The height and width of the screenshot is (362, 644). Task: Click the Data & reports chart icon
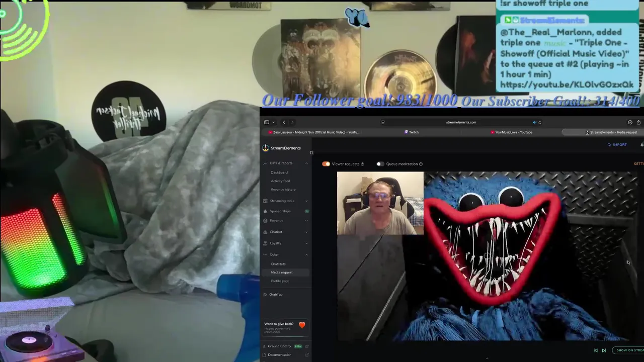pos(265,163)
